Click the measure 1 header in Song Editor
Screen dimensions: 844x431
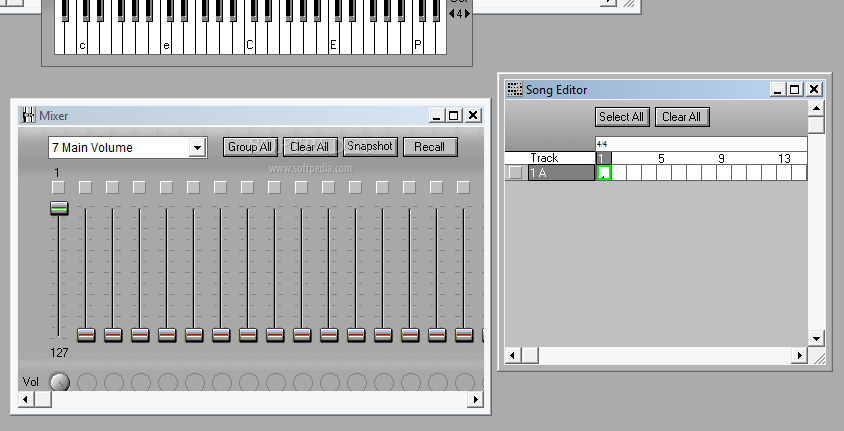603,158
